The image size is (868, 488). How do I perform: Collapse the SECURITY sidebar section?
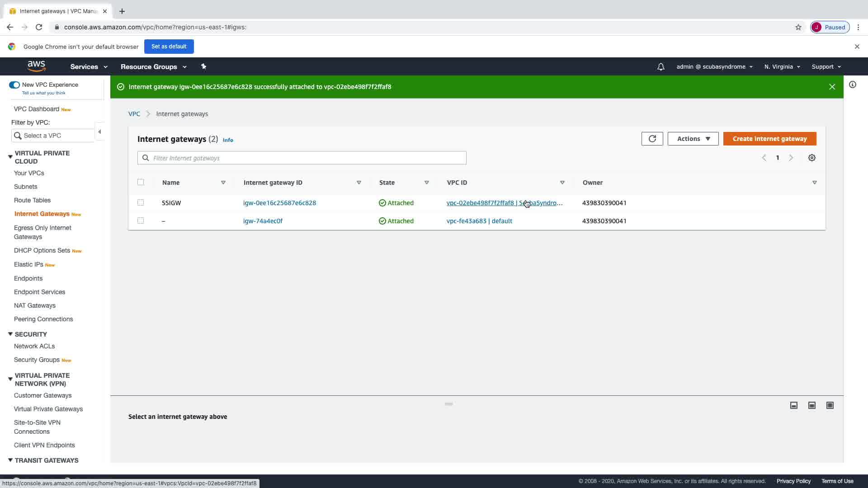[10, 334]
